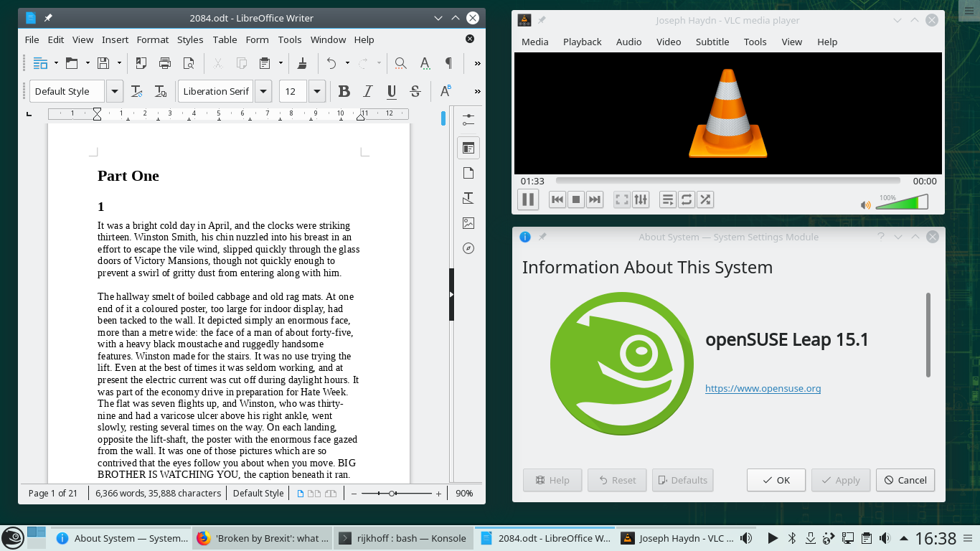Open the Save options dropdown arrow
The width and height of the screenshot is (980, 551).
(119, 63)
